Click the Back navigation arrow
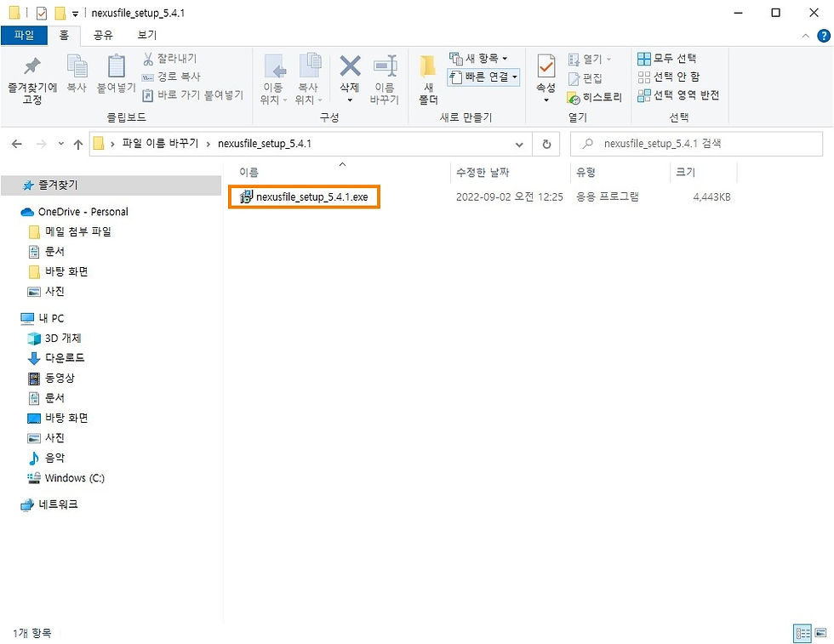 click(17, 144)
